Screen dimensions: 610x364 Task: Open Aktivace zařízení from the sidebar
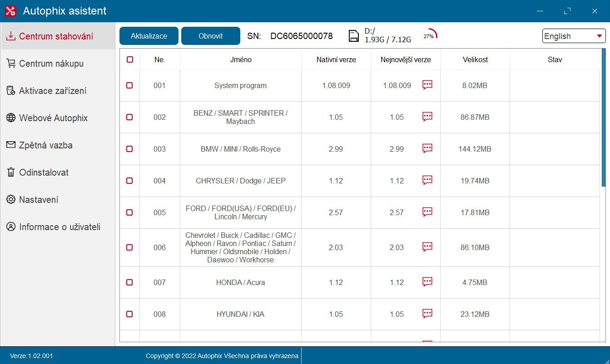[x=52, y=91]
